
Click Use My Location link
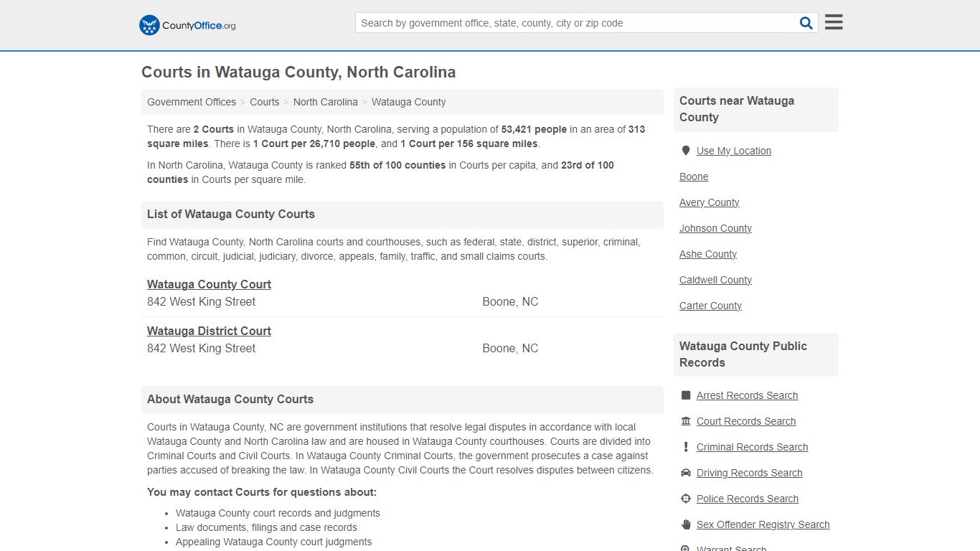(734, 151)
